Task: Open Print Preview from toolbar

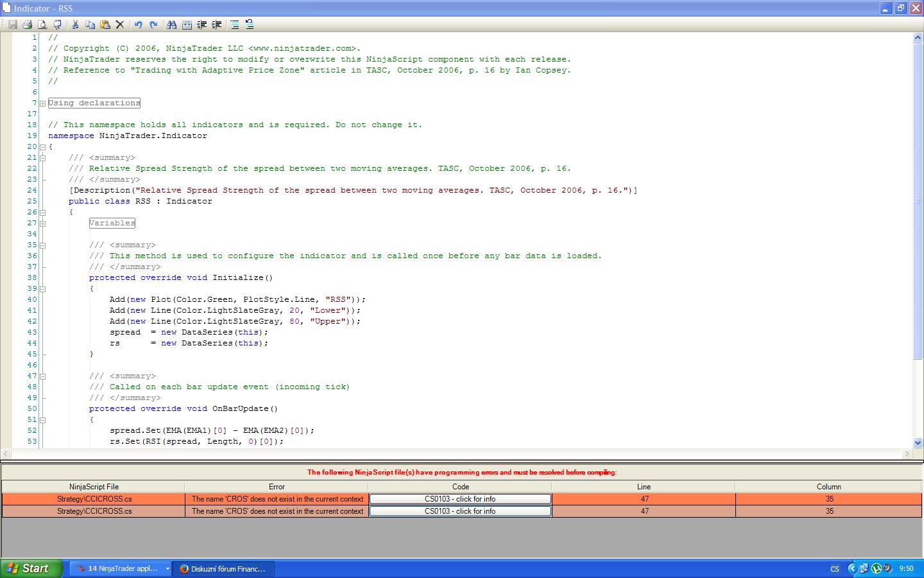Action: [42, 24]
